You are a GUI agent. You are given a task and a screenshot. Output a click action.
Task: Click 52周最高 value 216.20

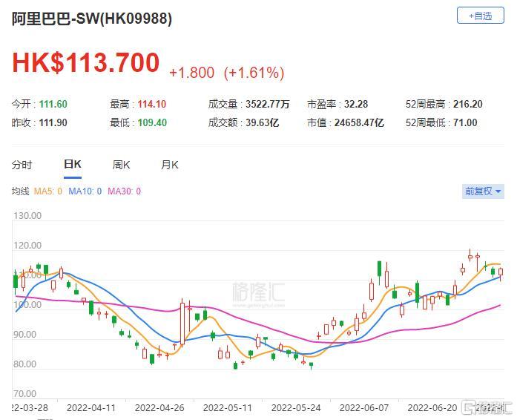(x=467, y=104)
